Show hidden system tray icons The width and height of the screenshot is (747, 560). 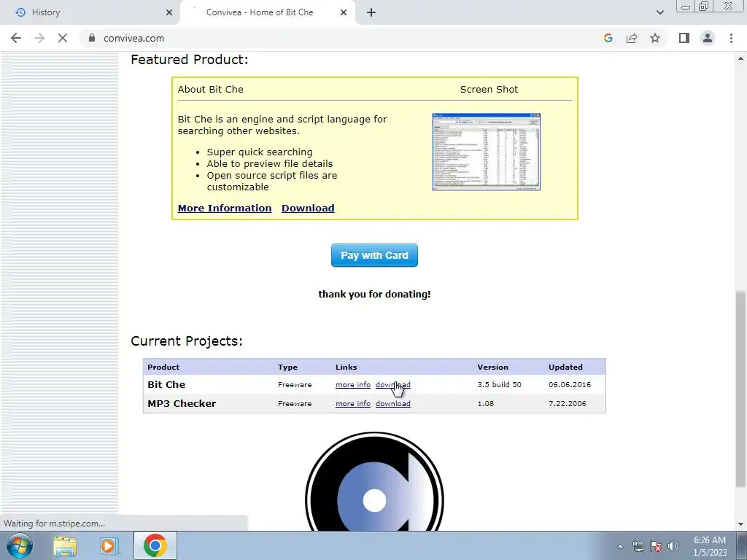(x=620, y=546)
